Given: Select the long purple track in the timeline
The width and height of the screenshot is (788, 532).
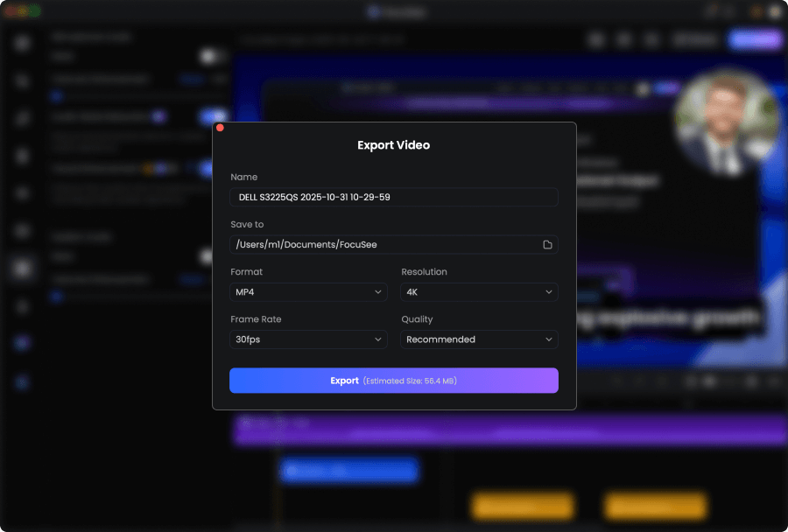Looking at the screenshot, I should tap(508, 428).
